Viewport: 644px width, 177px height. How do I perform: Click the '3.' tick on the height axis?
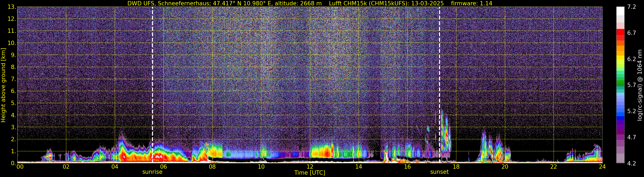13,127
